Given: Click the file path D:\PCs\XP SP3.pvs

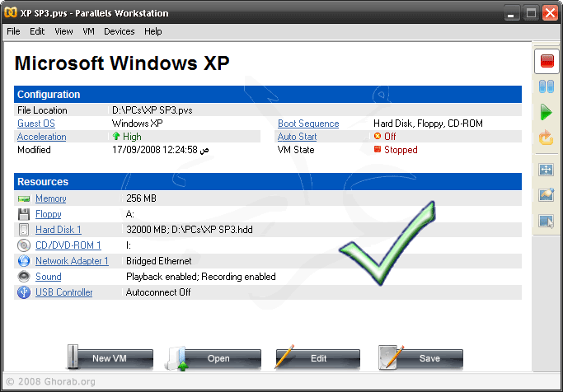Looking at the screenshot, I should pyautogui.click(x=152, y=110).
